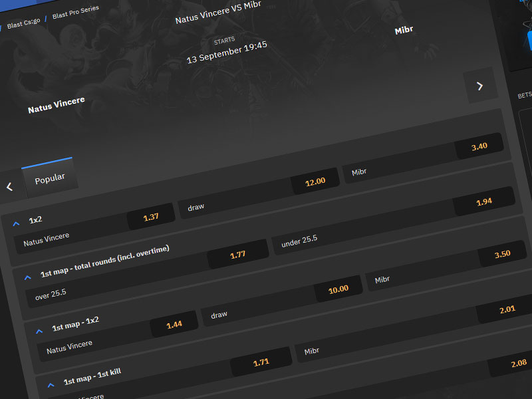Click the 2.08 odds value
Image resolution: width=532 pixels, height=399 pixels.
(x=519, y=363)
